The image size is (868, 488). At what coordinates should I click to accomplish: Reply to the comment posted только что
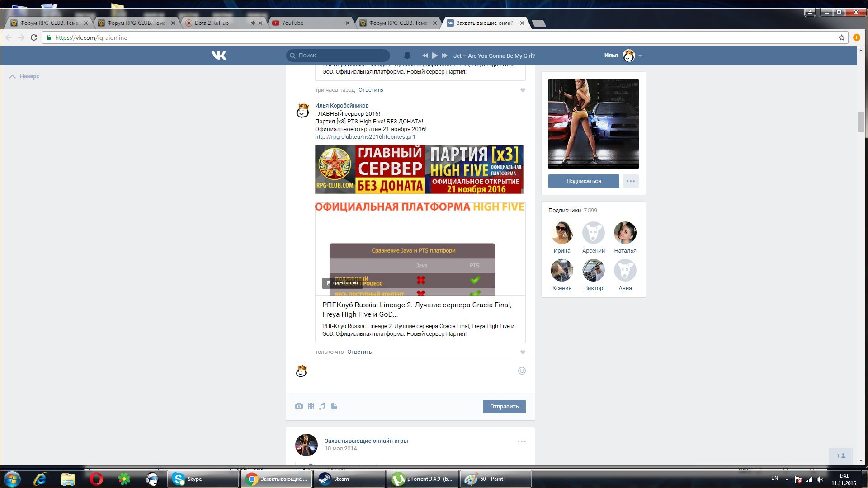359,352
